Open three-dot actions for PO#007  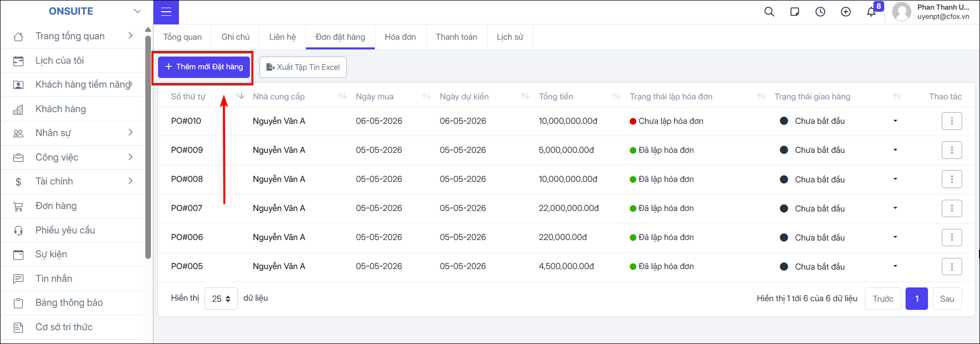coord(951,208)
